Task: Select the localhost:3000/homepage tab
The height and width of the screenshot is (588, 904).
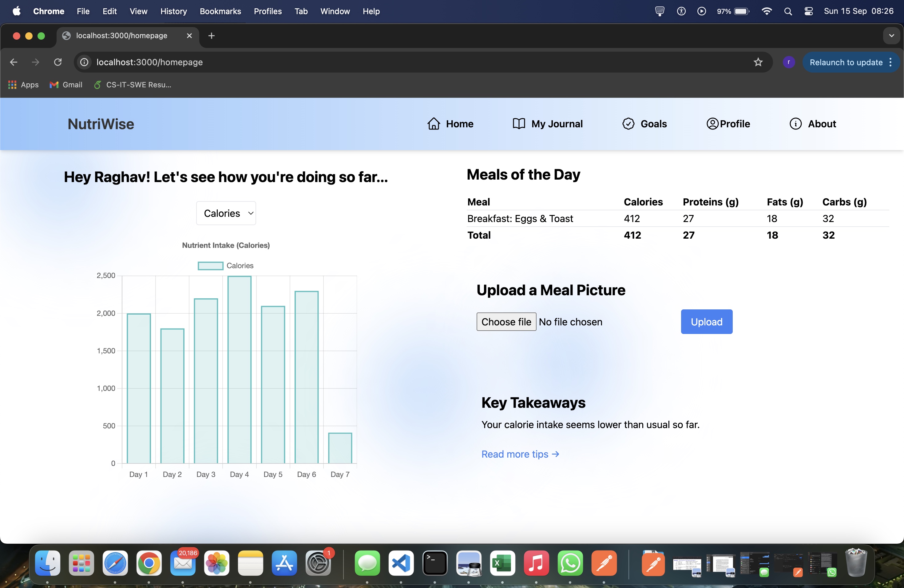Action: point(121,36)
